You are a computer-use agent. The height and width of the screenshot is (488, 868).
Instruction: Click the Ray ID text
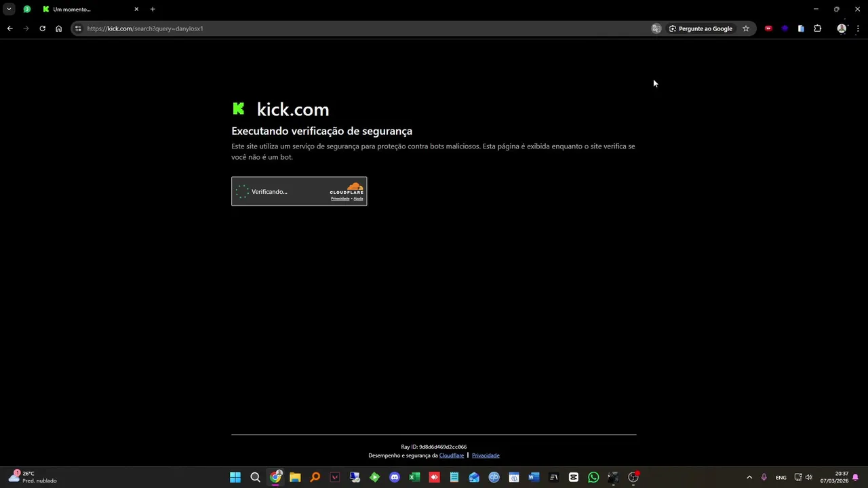[x=433, y=447]
